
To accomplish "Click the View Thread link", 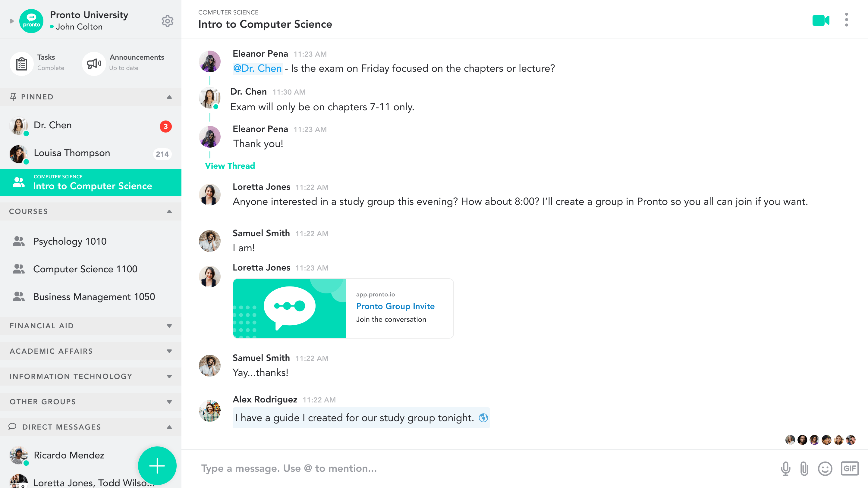I will click(x=230, y=166).
